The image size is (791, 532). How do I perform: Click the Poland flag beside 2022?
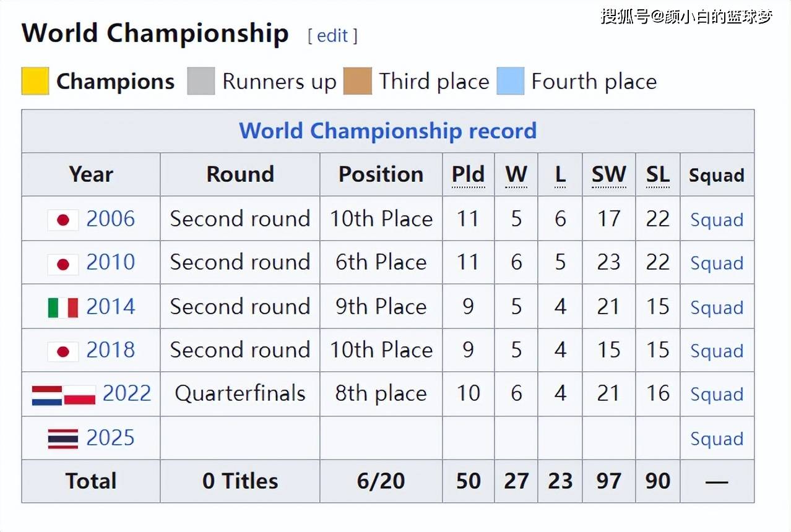80,395
